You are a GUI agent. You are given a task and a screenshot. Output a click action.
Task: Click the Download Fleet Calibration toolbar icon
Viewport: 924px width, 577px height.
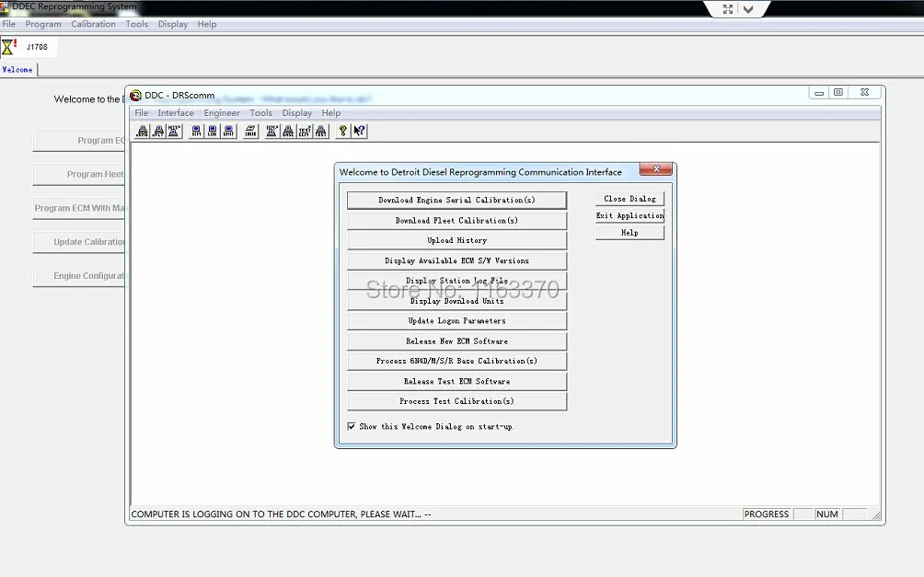[158, 131]
